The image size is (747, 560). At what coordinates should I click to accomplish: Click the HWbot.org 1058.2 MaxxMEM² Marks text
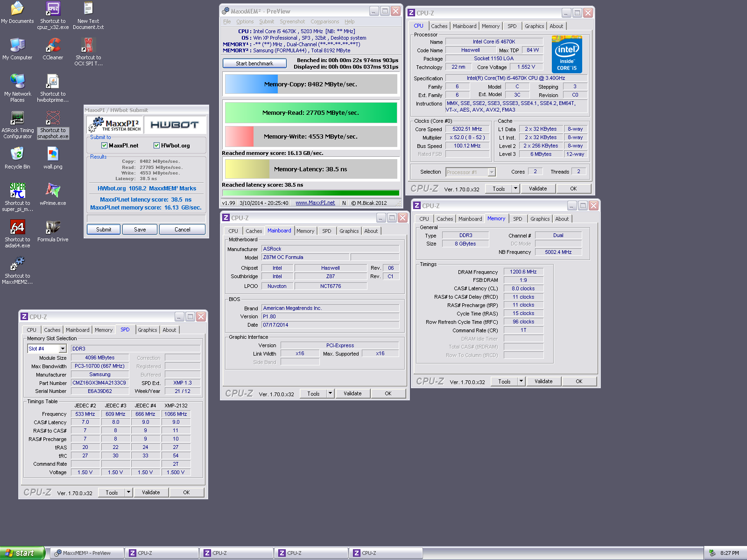[x=147, y=189]
